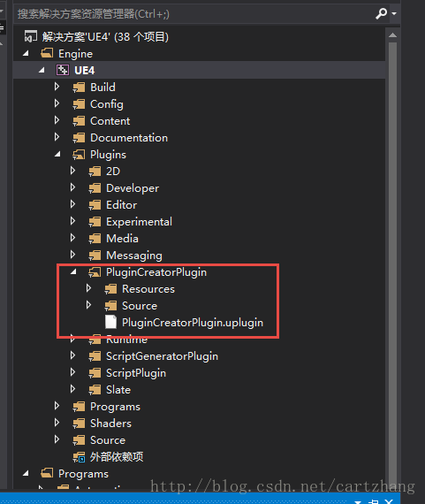Click the Config folder icon

coord(79,103)
